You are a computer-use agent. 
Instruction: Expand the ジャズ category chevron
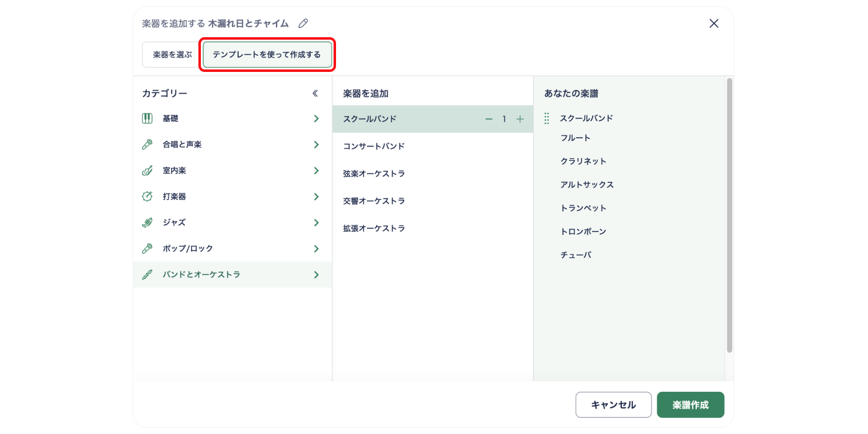click(x=316, y=223)
